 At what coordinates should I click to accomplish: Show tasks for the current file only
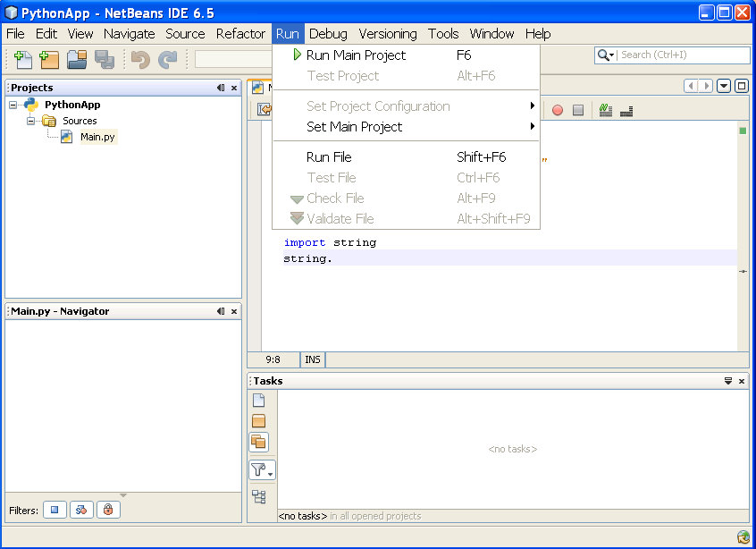259,400
